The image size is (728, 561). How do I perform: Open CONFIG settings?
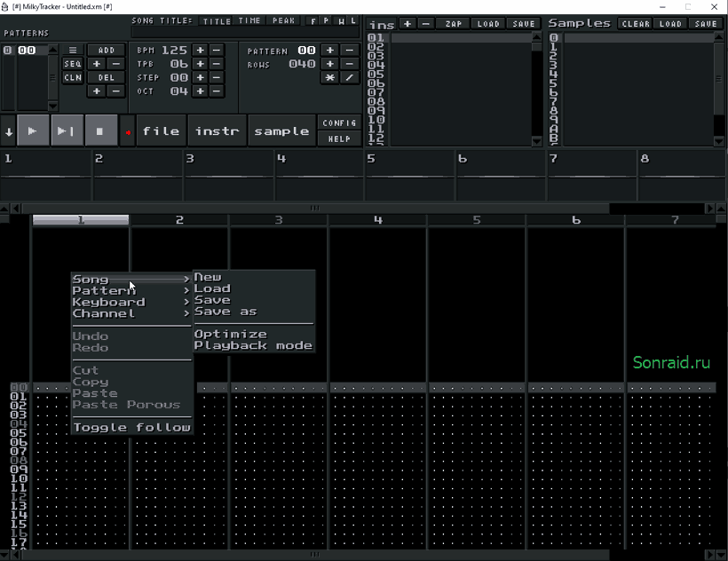point(339,123)
